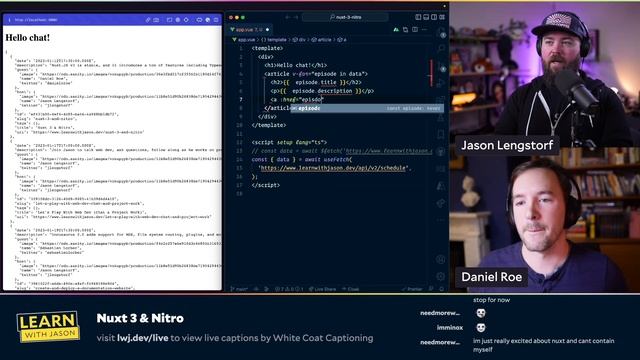Click the Hello chat! heading in browser
This screenshot has width=640, height=360.
point(27,38)
